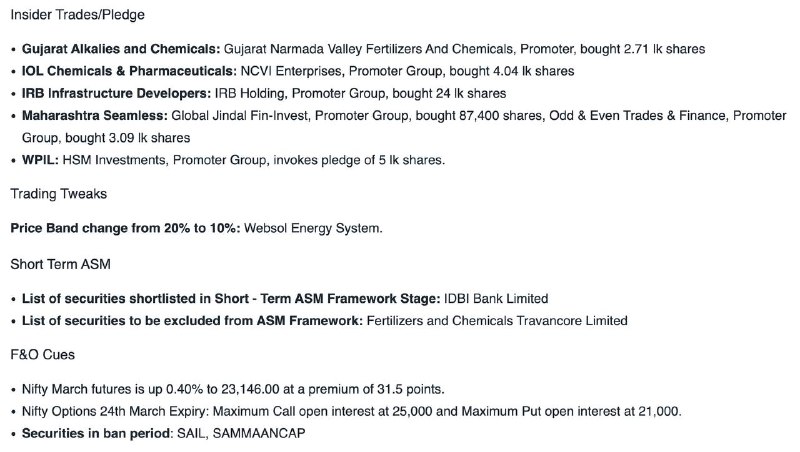The width and height of the screenshot is (800, 452).
Task: Select the Maharashtra Seamless company name
Action: click(x=94, y=116)
